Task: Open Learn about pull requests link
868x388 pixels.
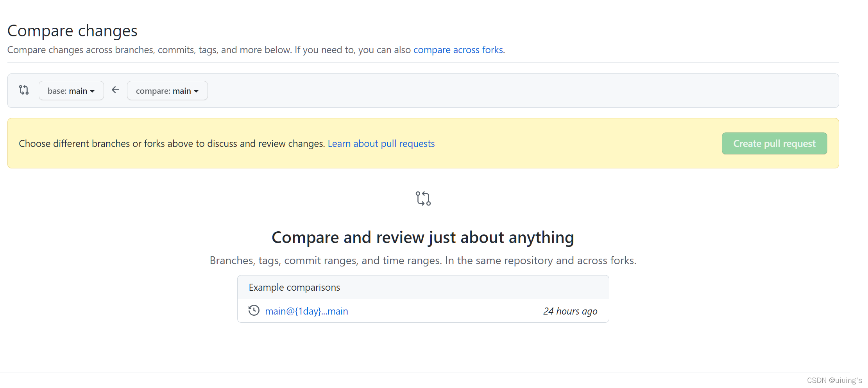Action: coord(381,144)
